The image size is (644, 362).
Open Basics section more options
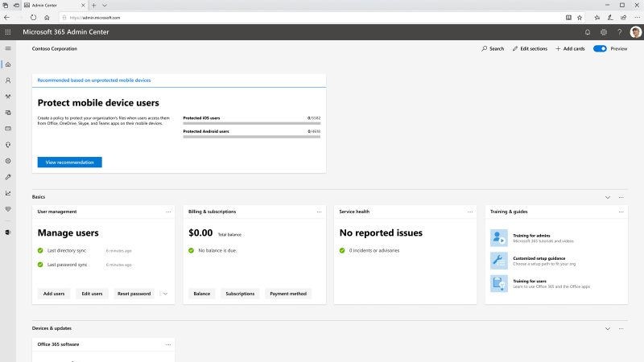click(x=621, y=197)
